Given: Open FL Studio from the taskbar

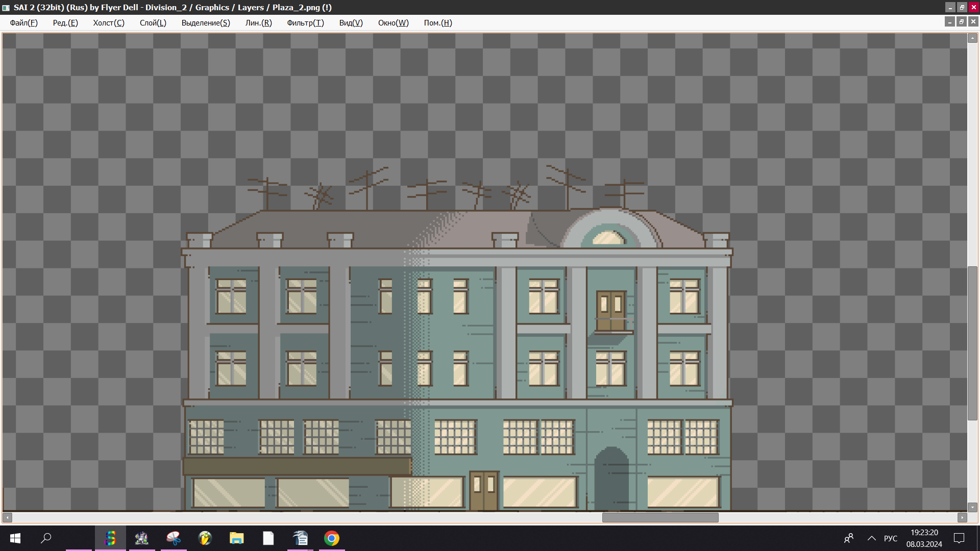Looking at the screenshot, I should point(205,538).
